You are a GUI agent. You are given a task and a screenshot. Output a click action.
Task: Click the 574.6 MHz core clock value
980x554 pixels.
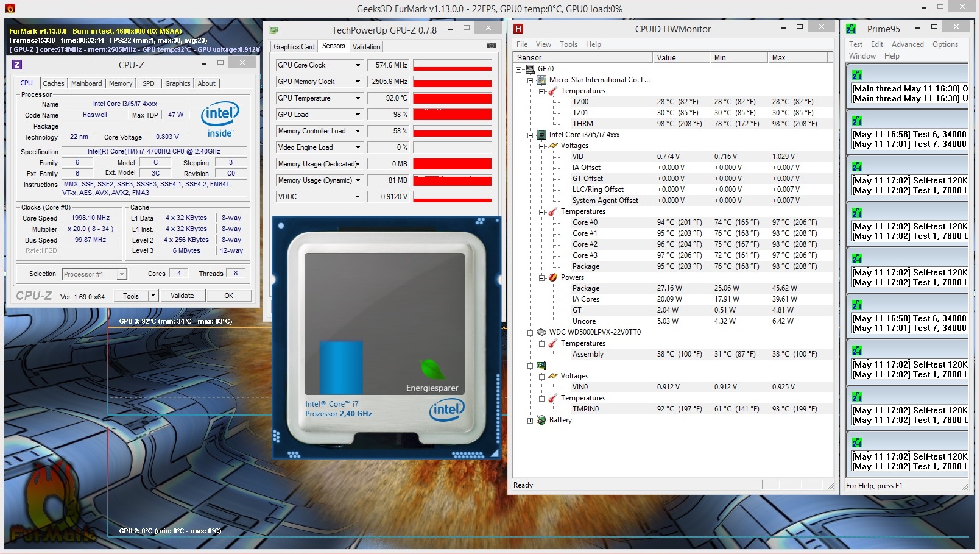point(388,65)
